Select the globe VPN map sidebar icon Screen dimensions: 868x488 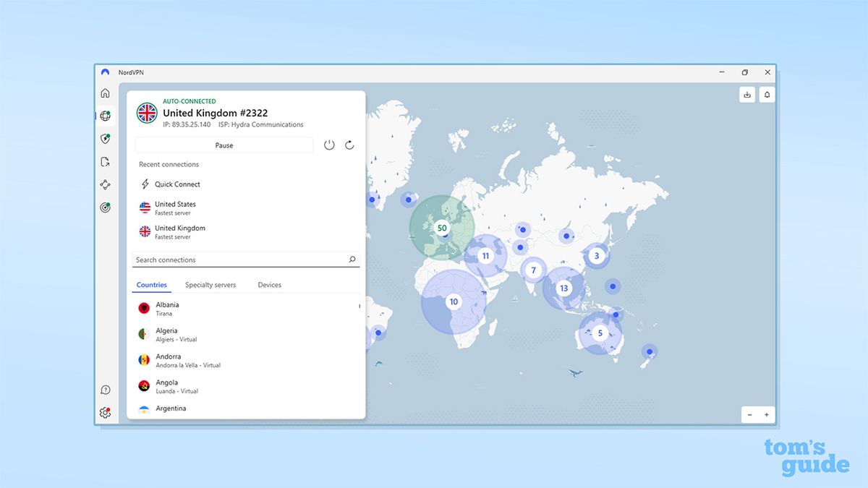[106, 116]
